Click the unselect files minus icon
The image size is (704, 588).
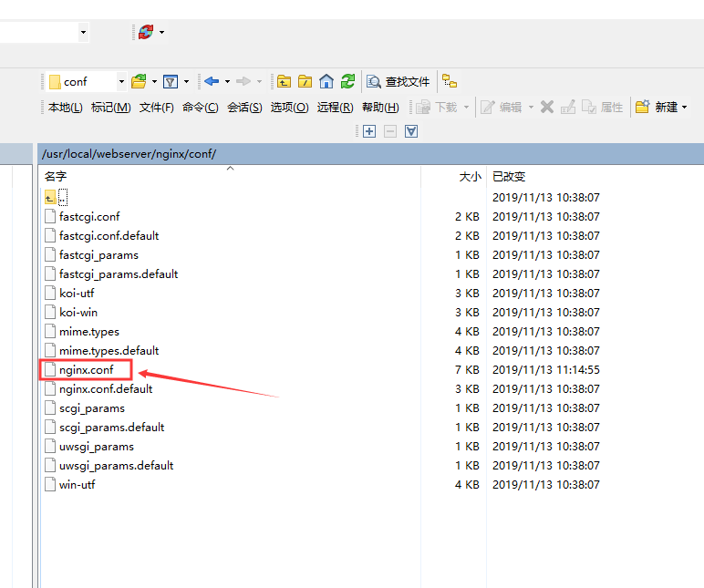coord(390,131)
